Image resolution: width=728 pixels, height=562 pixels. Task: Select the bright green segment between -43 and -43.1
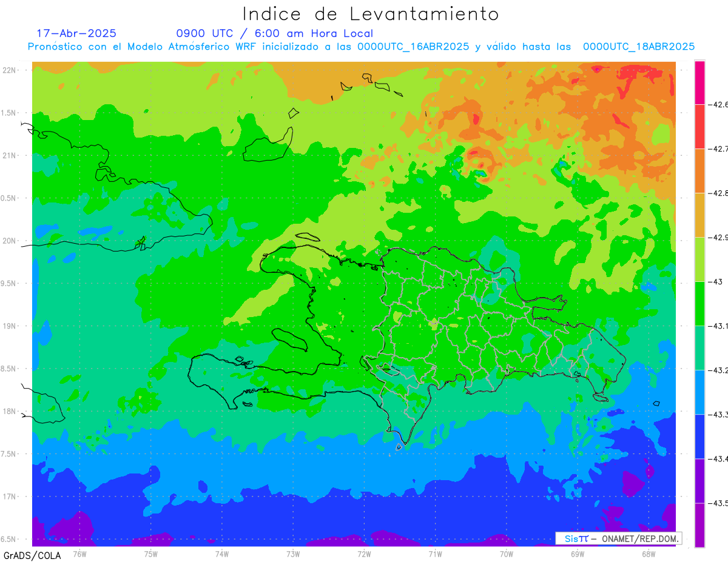tap(699, 303)
